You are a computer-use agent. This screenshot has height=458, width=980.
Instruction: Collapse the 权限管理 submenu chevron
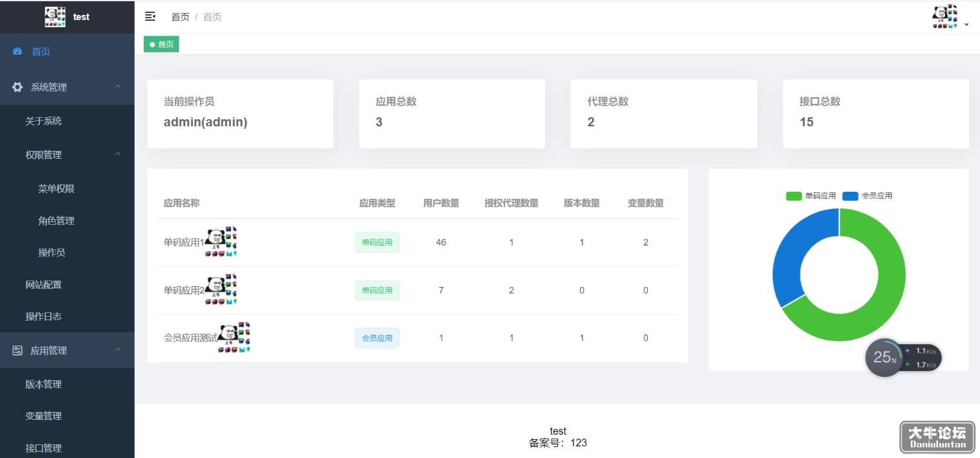coord(118,154)
